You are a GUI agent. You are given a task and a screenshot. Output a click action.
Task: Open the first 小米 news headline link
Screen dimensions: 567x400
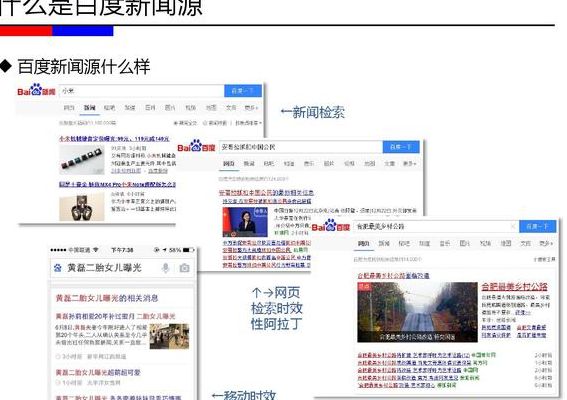(x=114, y=139)
